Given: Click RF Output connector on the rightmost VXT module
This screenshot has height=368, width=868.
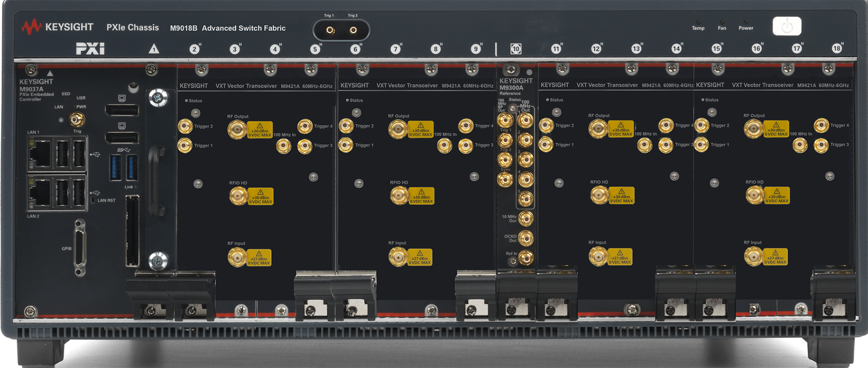Looking at the screenshot, I should coord(753,129).
